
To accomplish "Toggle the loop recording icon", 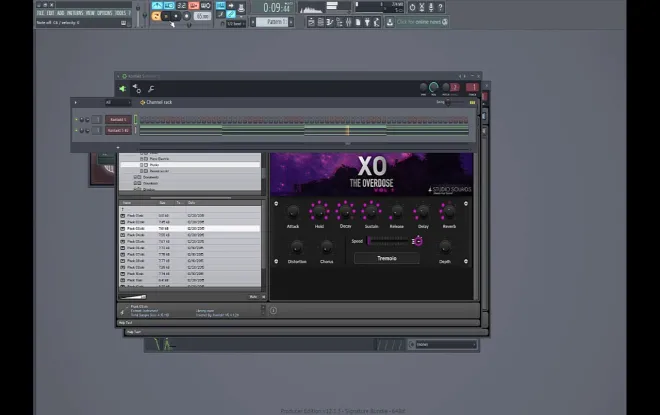I will point(206,6).
